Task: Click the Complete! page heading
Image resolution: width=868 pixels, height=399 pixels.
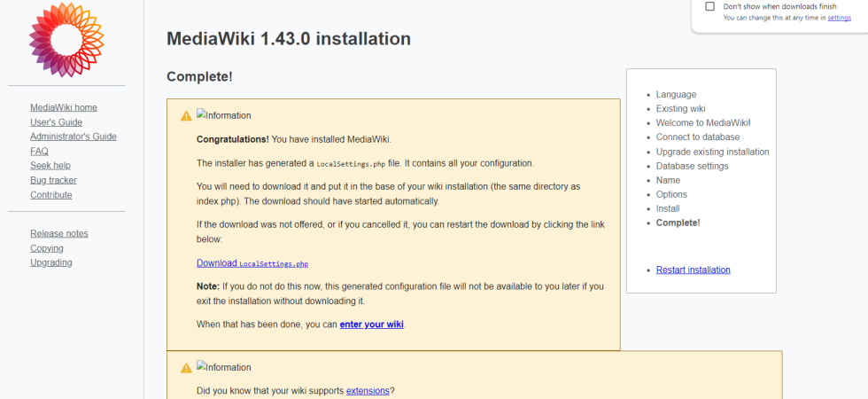Action: click(x=200, y=77)
